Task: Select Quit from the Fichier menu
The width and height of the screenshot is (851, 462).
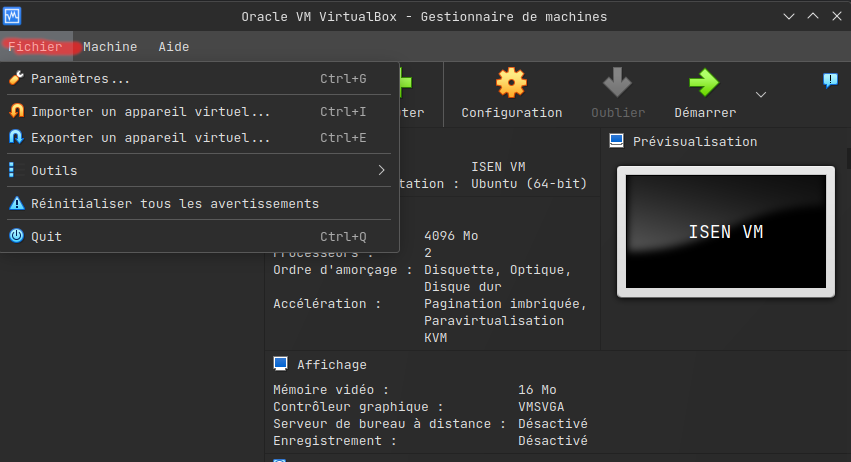Action: [199, 236]
